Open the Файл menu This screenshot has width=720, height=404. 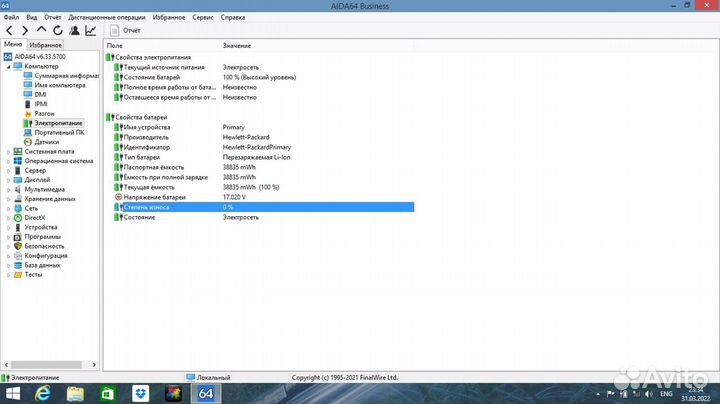point(11,17)
